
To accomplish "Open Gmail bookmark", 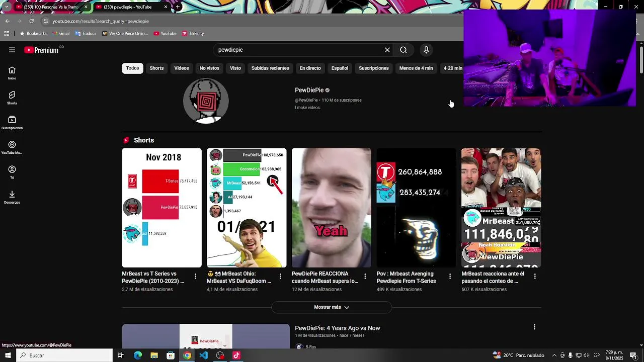I will tap(60, 34).
